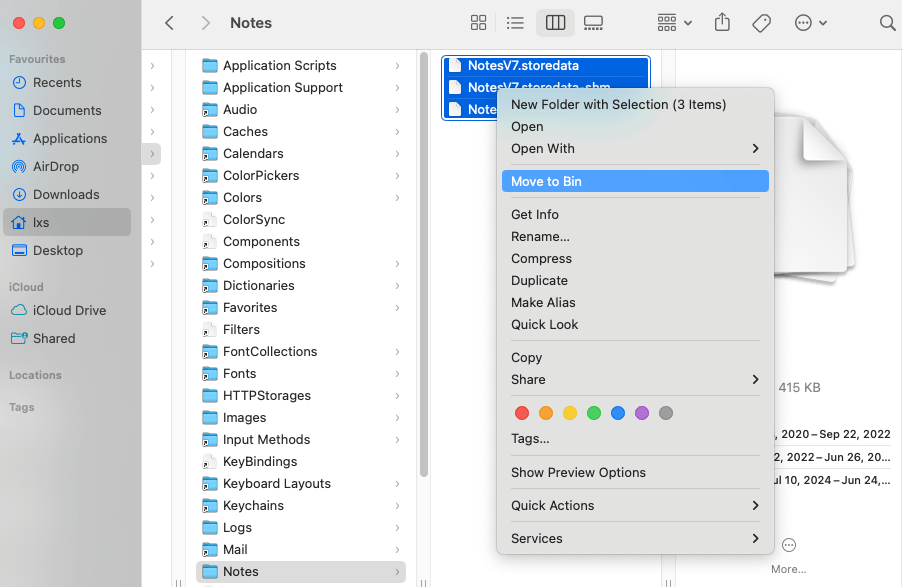Select the Keychains folder in list

[x=253, y=506]
